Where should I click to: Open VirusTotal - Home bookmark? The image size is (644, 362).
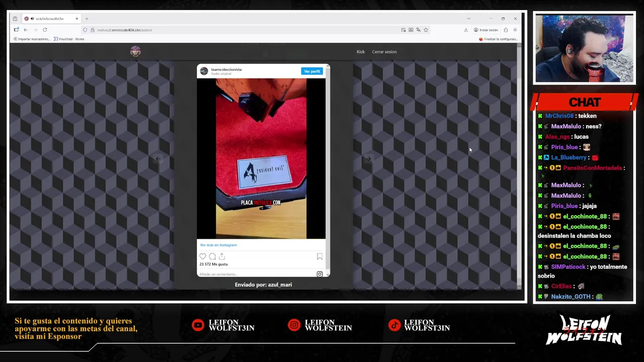tap(69, 39)
